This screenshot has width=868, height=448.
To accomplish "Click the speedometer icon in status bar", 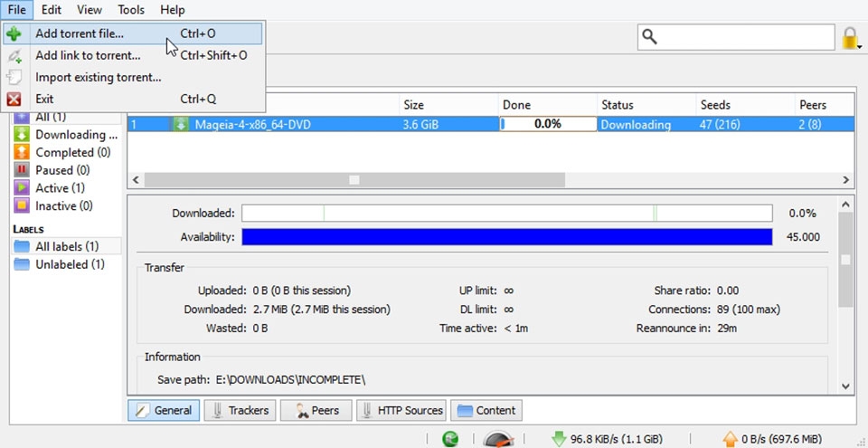I will [498, 439].
